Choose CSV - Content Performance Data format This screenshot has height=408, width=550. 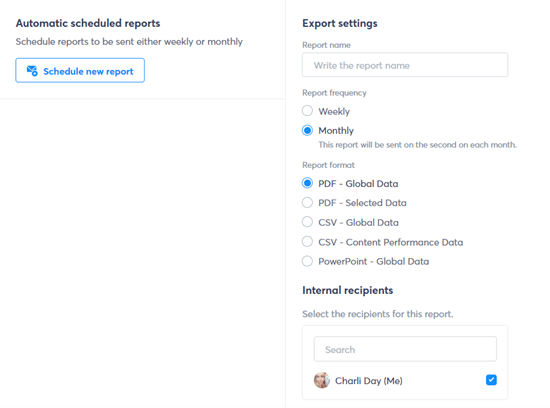coord(307,242)
